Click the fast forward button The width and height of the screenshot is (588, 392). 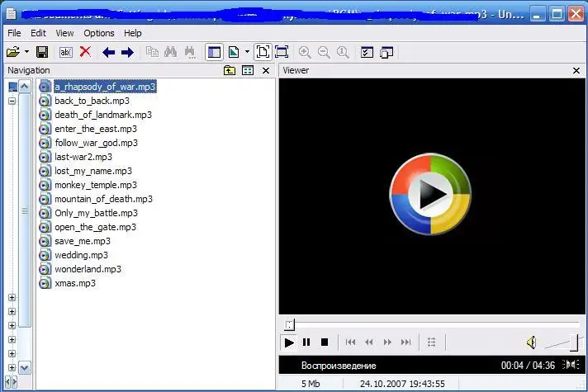387,342
